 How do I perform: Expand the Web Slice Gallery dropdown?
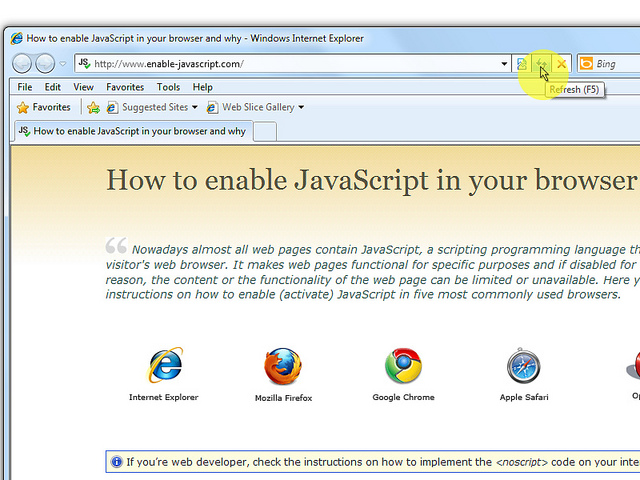pos(301,107)
